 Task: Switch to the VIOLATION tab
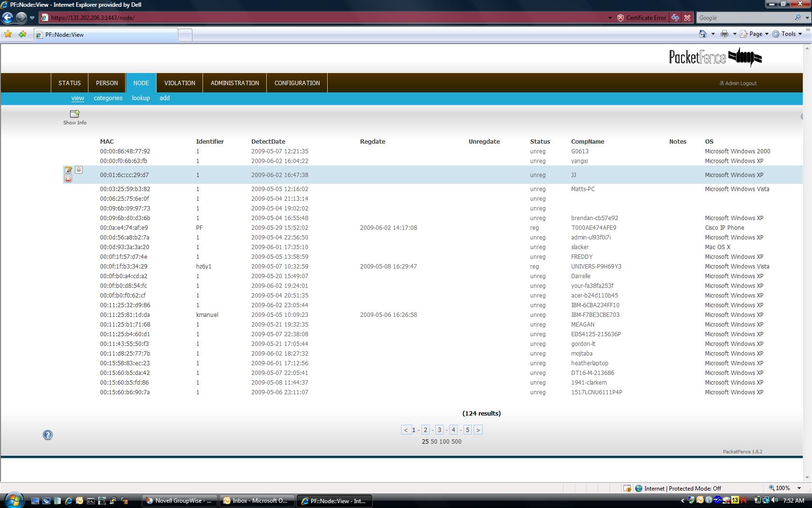pyautogui.click(x=179, y=83)
